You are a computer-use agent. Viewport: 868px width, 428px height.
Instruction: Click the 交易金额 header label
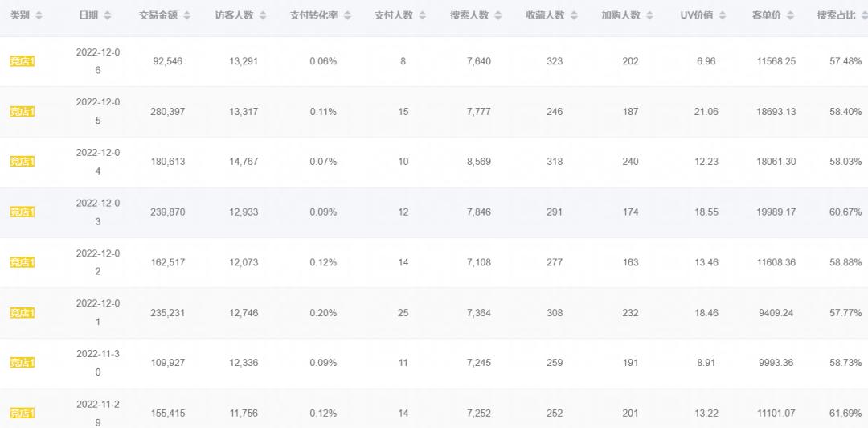(158, 16)
